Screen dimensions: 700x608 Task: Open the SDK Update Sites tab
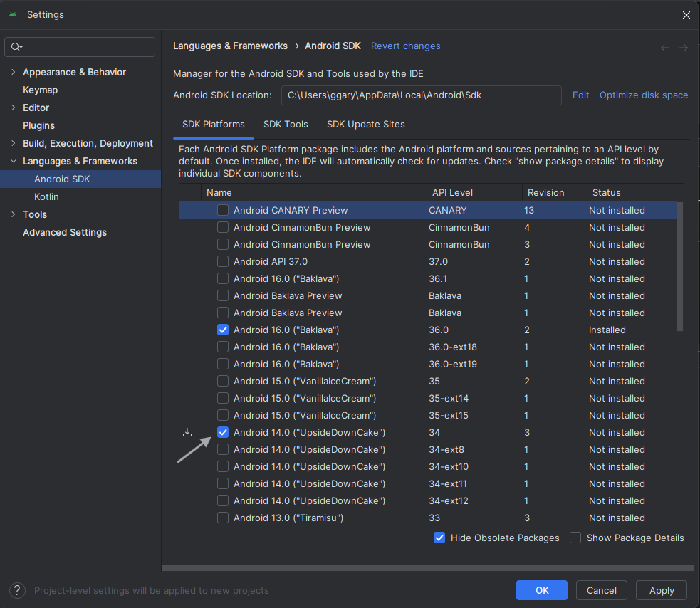tap(365, 125)
